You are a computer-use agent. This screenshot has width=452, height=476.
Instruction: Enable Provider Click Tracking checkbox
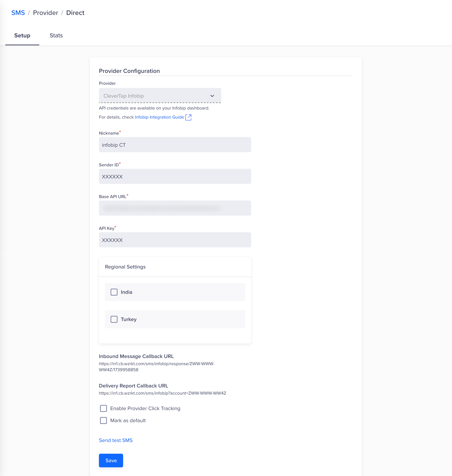tap(103, 409)
